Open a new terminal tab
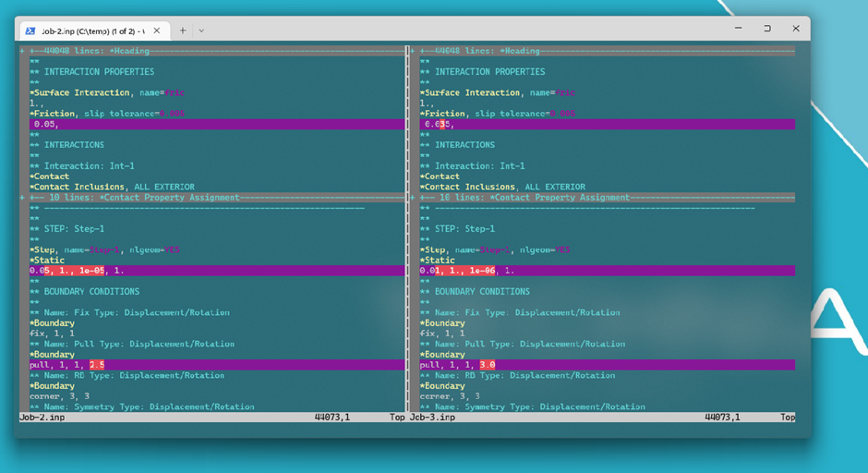868x473 pixels. click(183, 30)
